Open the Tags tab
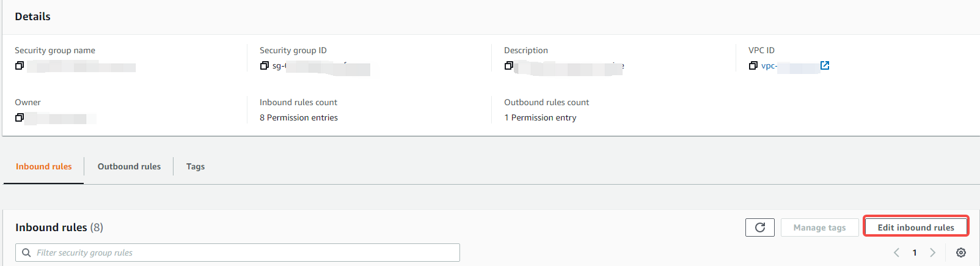This screenshot has width=980, height=266. pyautogui.click(x=196, y=166)
